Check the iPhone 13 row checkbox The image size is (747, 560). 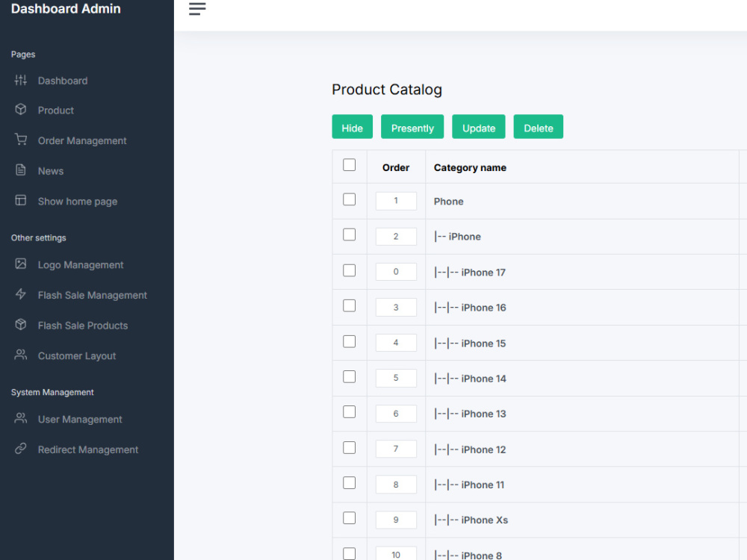[349, 411]
